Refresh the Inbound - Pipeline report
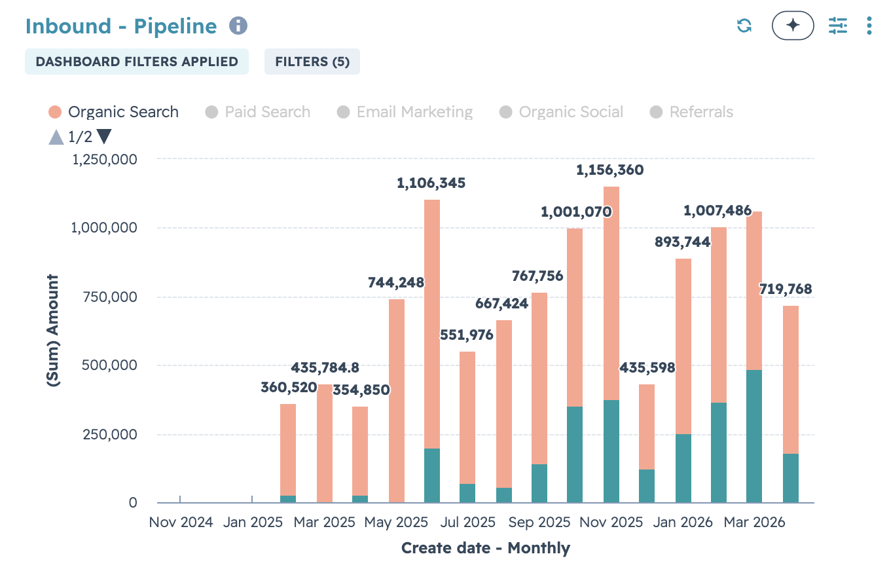Viewport: 889px width, 588px height. [744, 26]
